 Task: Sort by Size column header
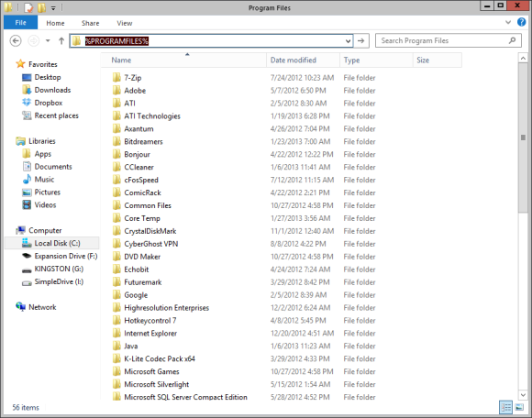pos(437,60)
